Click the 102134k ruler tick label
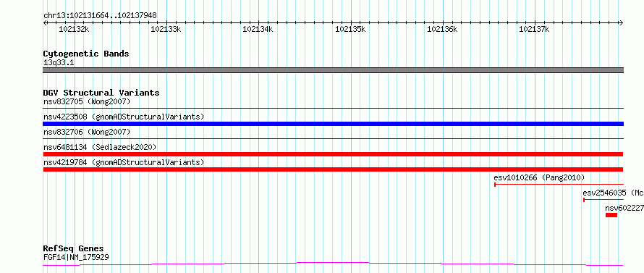The image size is (644, 273). point(258,29)
